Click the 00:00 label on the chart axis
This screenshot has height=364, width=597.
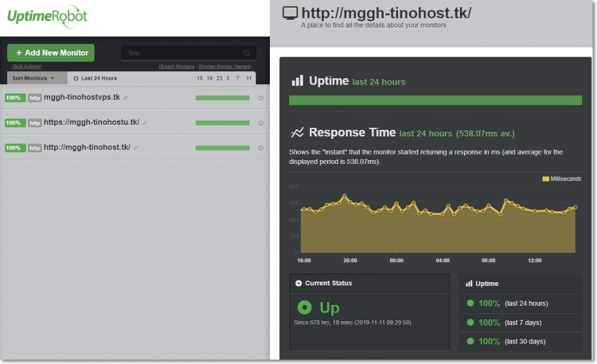coord(396,261)
